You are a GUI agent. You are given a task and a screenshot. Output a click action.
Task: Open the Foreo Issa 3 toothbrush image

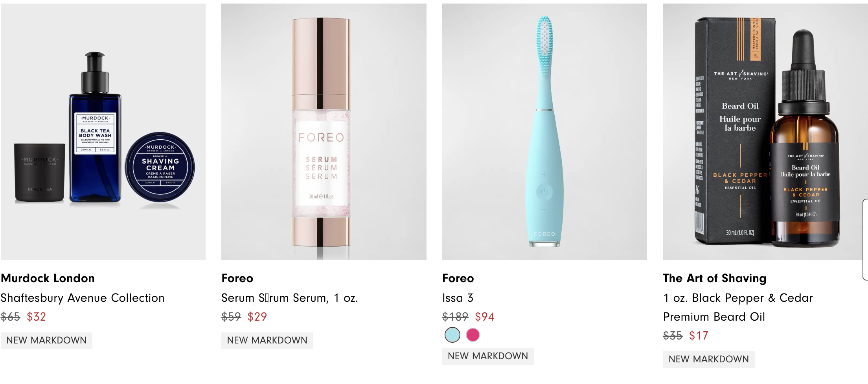tap(544, 132)
